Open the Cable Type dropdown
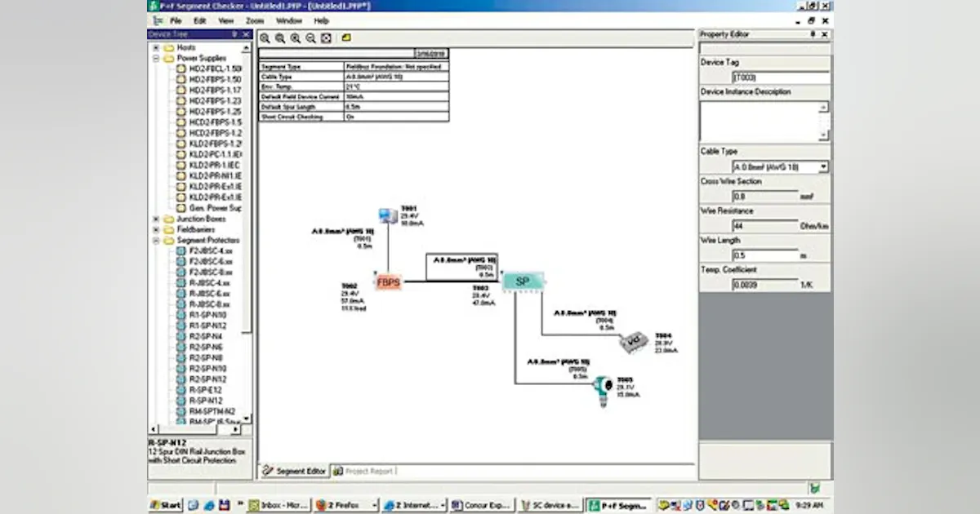980x514 pixels. pos(823,167)
